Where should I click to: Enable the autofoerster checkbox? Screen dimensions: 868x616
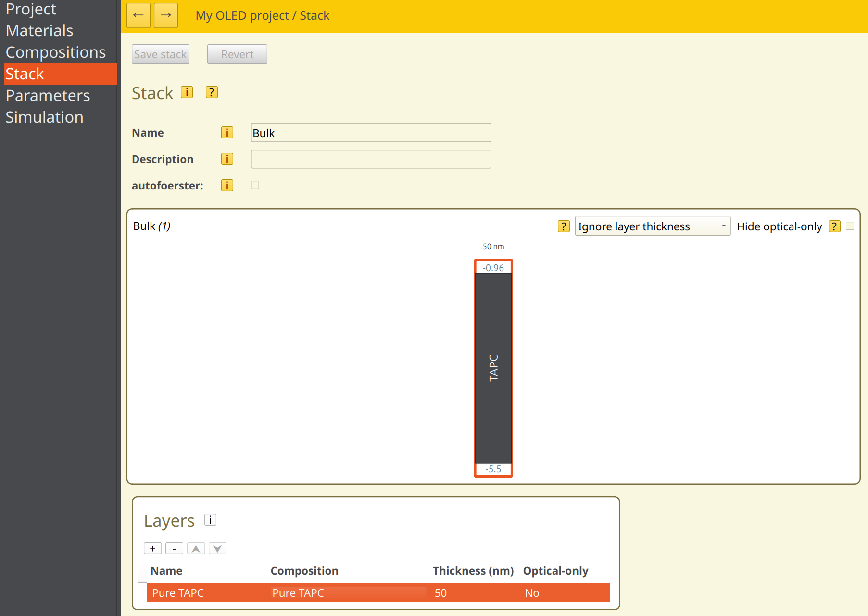(255, 185)
